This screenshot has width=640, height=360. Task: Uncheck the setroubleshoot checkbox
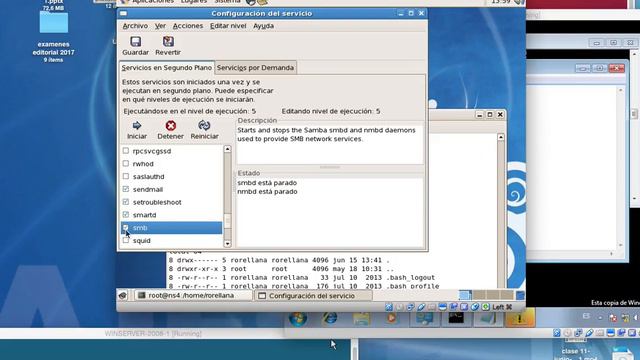[126, 202]
